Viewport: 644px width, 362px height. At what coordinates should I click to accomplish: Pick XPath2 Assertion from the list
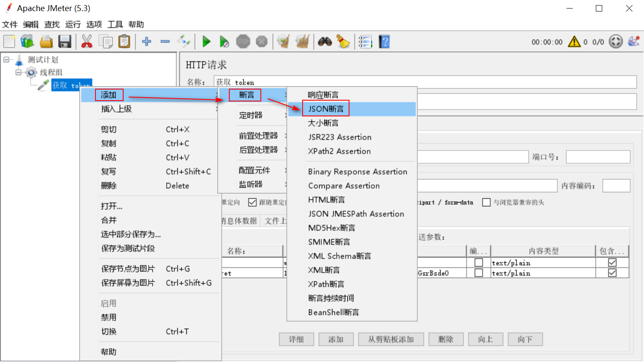352,151
